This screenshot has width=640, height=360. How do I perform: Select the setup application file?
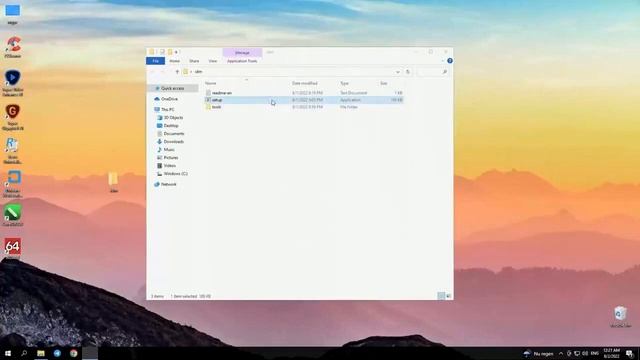304,100
